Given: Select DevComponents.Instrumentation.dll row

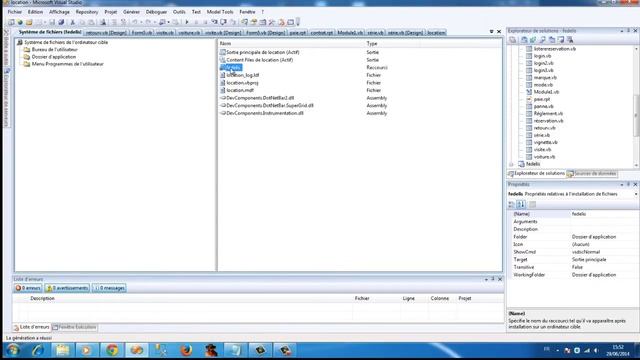Looking at the screenshot, I should tap(265, 113).
